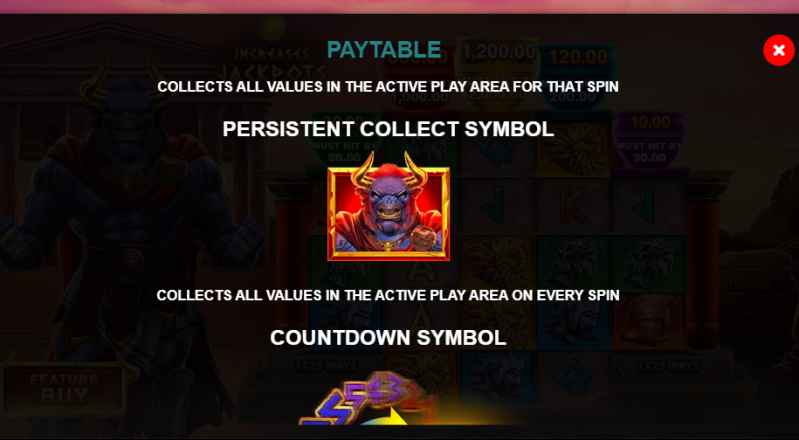Click the dimmed helmet reel symbol
The width and height of the screenshot is (799, 440).
648,321
